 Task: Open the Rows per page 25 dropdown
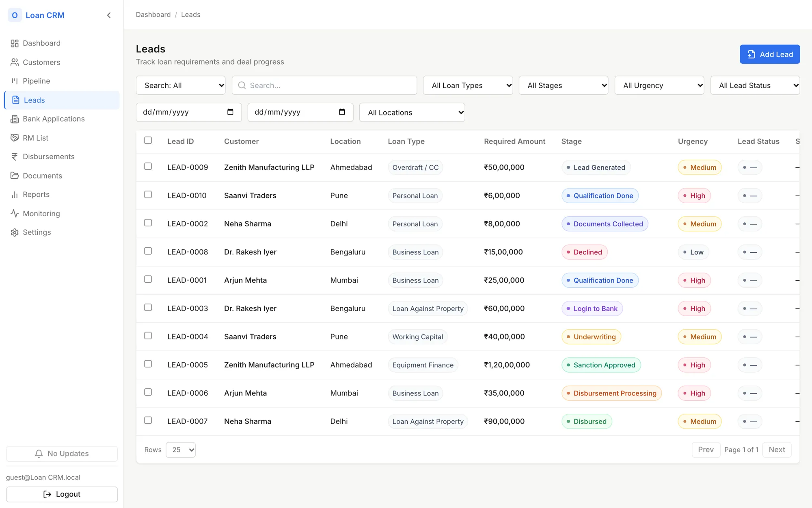tap(181, 450)
